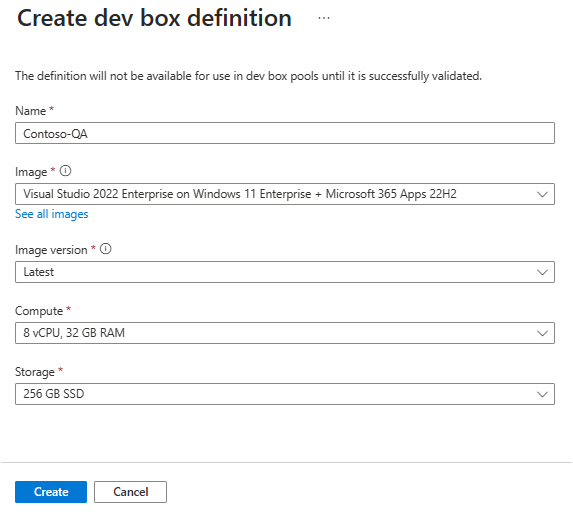Click the chevron arrow in the Image field

[542, 194]
